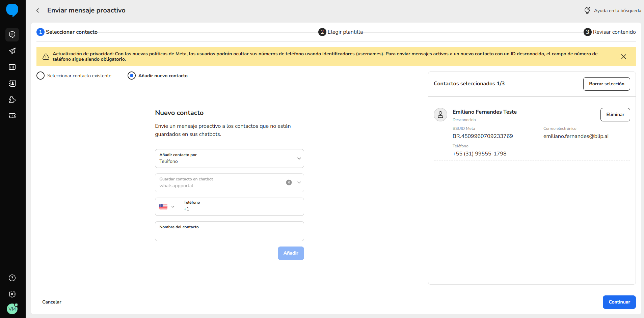Click Emiliano Fernandes Teste's avatar icon
This screenshot has width=644, height=318.
coord(440,115)
